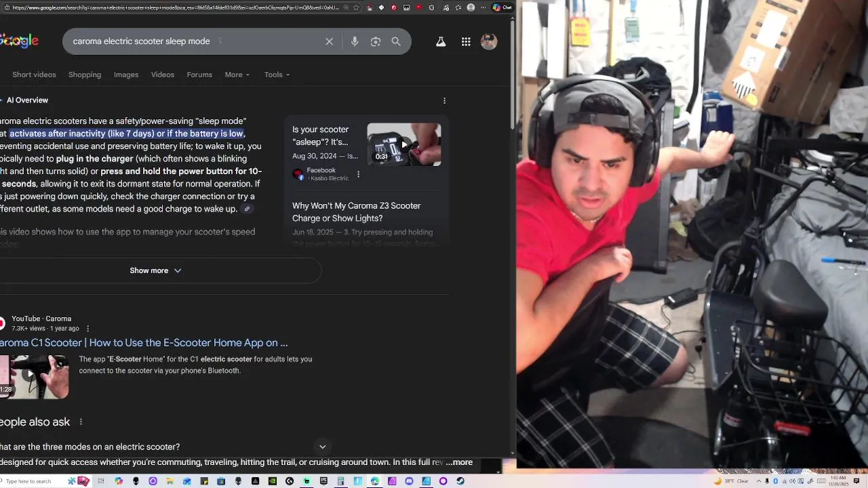The image size is (868, 488).
Task: Open volume control in system tray
Action: [x=792, y=481]
